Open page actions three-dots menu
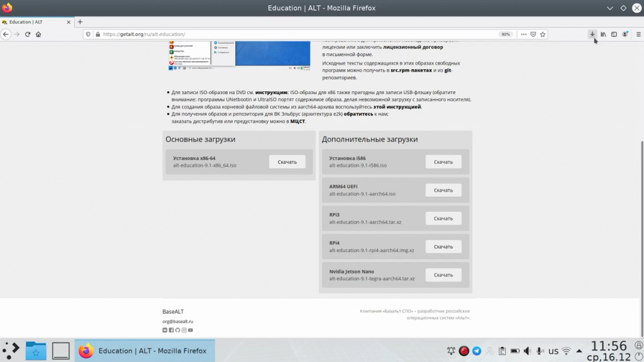 [524, 35]
